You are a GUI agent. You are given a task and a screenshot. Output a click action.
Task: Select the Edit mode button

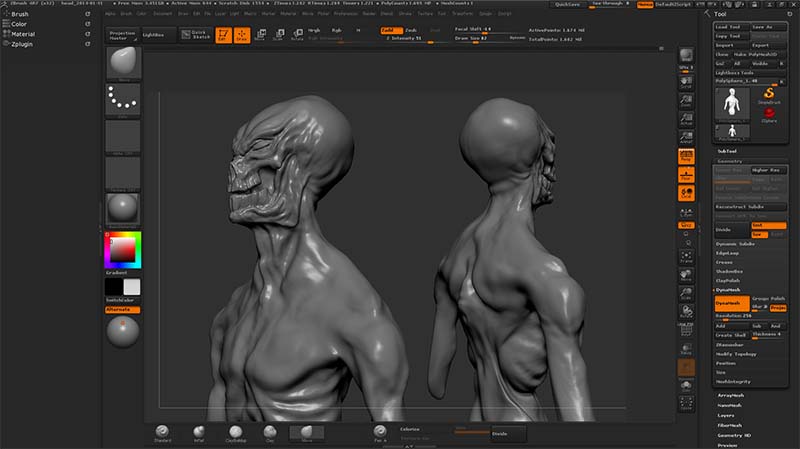coord(223,35)
